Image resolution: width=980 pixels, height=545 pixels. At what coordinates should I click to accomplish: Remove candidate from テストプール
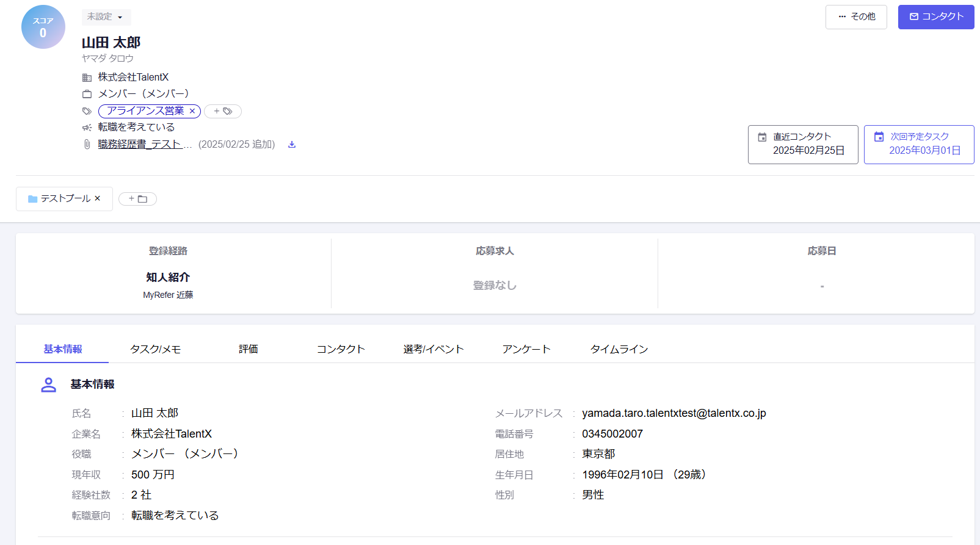[x=98, y=198]
